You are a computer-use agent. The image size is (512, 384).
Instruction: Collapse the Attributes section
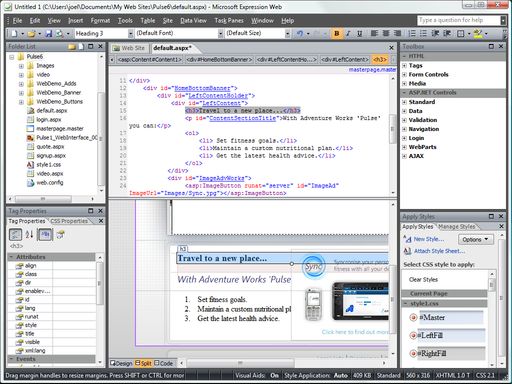pyautogui.click(x=11, y=257)
